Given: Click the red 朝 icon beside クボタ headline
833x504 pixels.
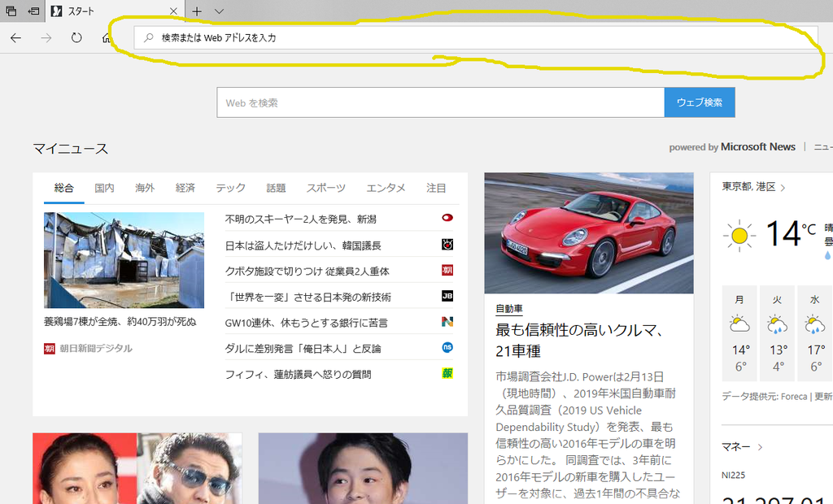Looking at the screenshot, I should [447, 271].
